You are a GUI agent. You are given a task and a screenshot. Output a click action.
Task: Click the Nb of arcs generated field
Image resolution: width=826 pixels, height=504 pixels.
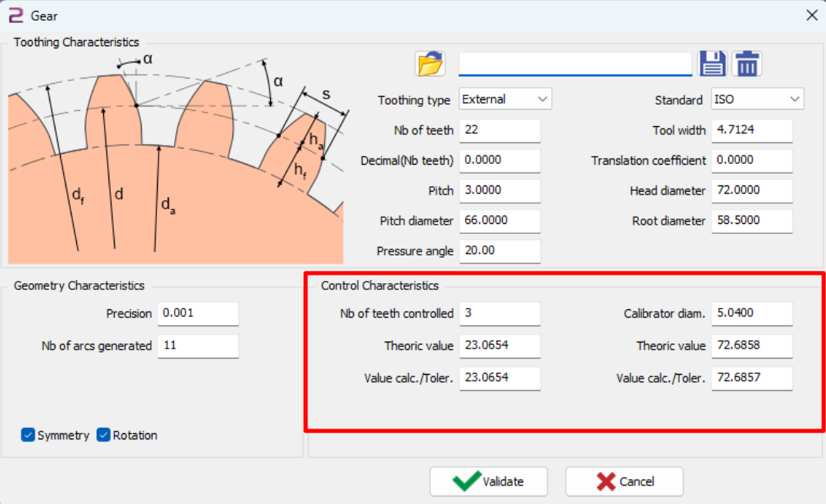tap(198, 346)
